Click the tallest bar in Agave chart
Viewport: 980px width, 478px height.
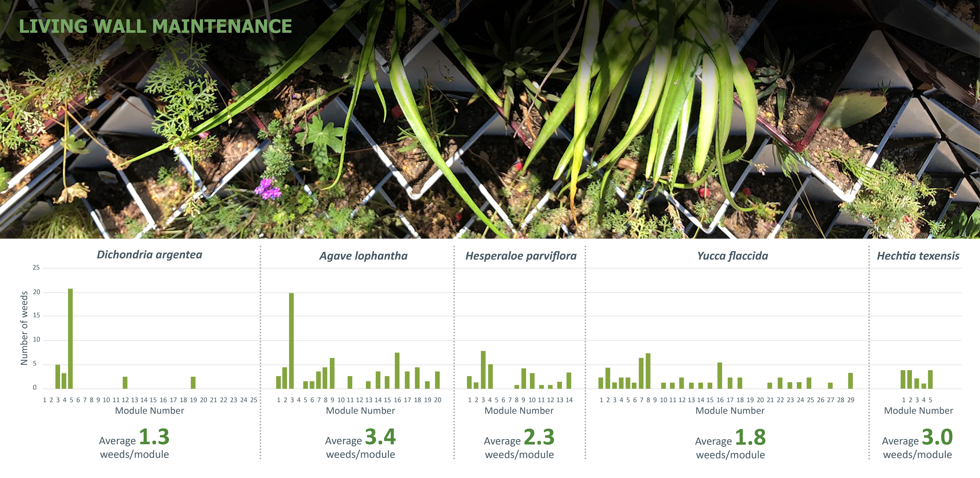(x=291, y=341)
